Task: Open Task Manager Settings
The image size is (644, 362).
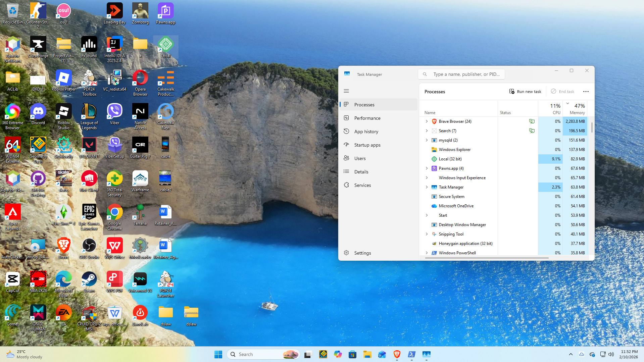Action: (x=379, y=253)
